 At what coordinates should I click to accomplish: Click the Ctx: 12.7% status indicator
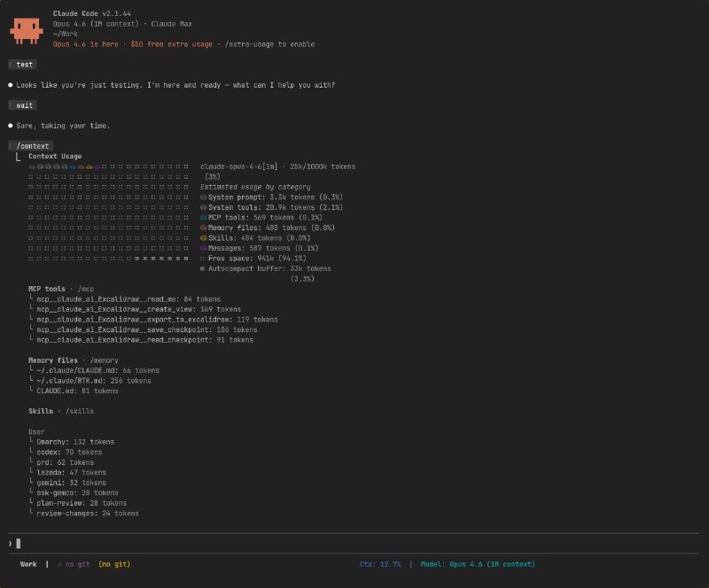(x=380, y=564)
